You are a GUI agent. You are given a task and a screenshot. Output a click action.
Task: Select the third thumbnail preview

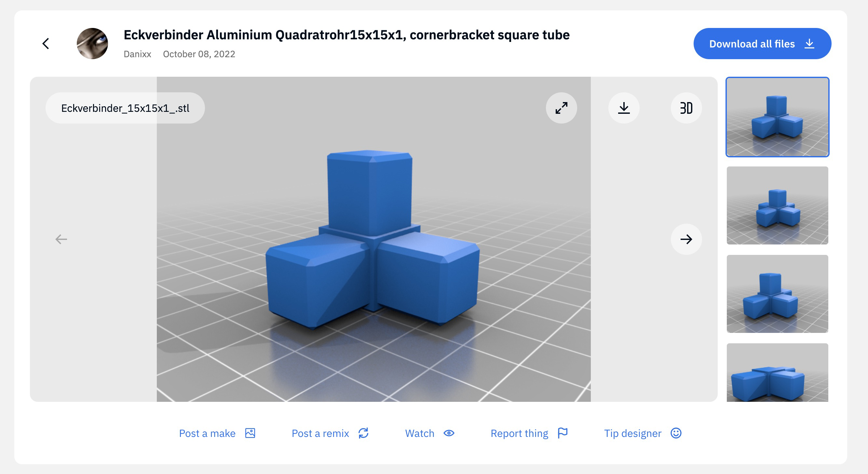[777, 294]
